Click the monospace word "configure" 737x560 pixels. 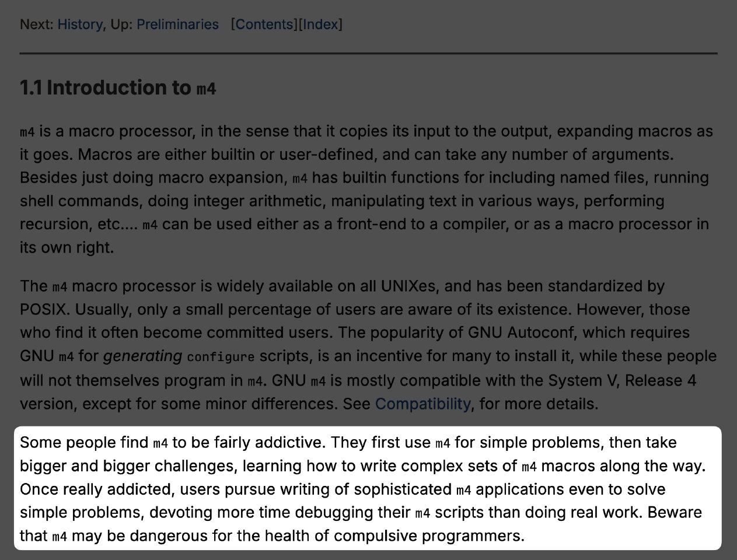pyautogui.click(x=221, y=357)
